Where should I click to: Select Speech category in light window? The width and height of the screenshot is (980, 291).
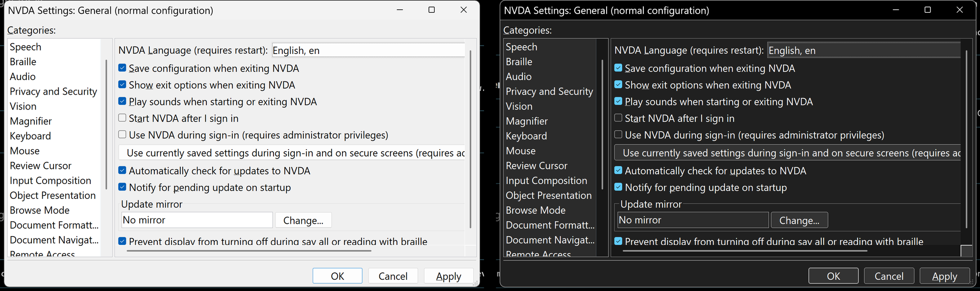point(25,47)
